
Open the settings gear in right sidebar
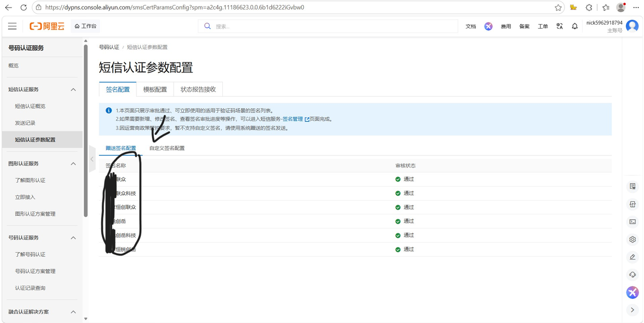pyautogui.click(x=632, y=239)
